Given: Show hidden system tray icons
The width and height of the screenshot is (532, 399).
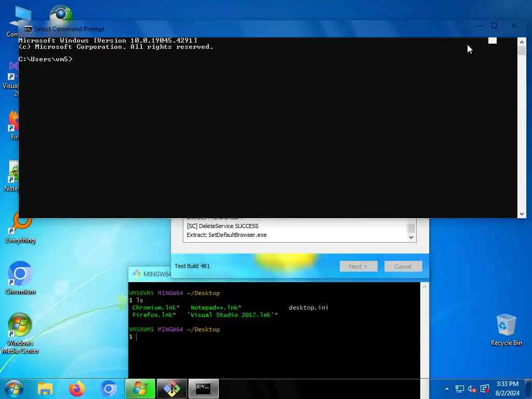Looking at the screenshot, I should pos(447,389).
